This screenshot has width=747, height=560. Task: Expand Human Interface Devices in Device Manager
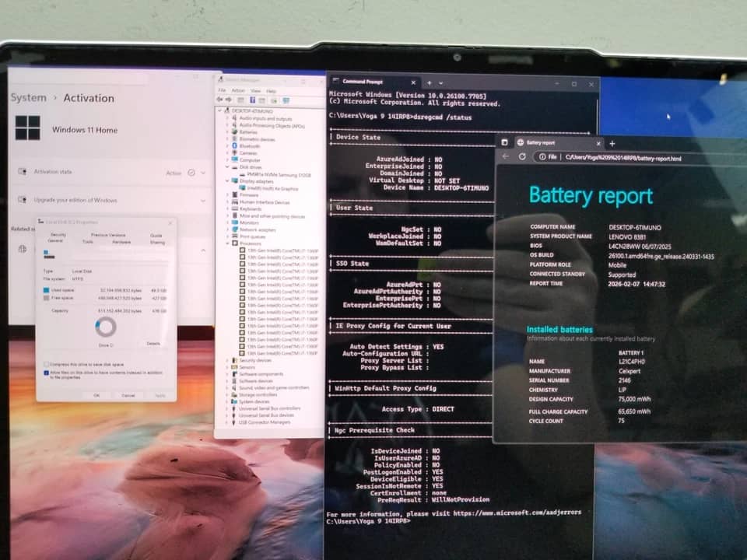point(227,202)
